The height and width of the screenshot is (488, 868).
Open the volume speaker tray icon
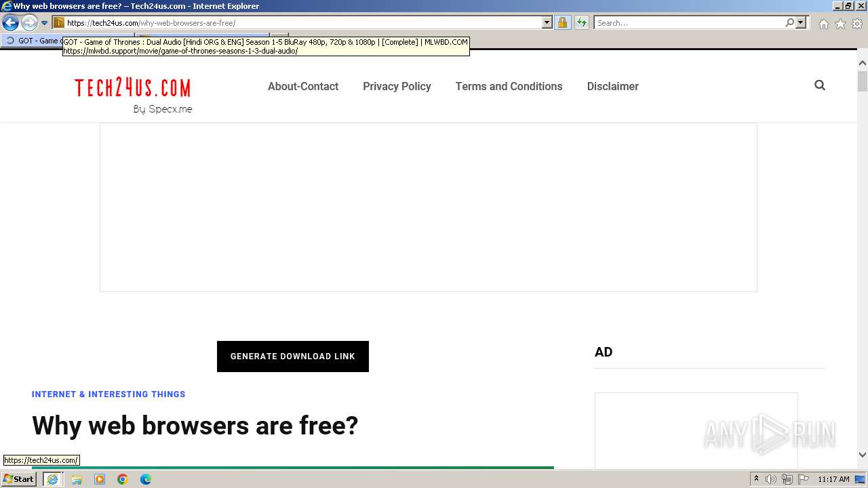pyautogui.click(x=771, y=479)
